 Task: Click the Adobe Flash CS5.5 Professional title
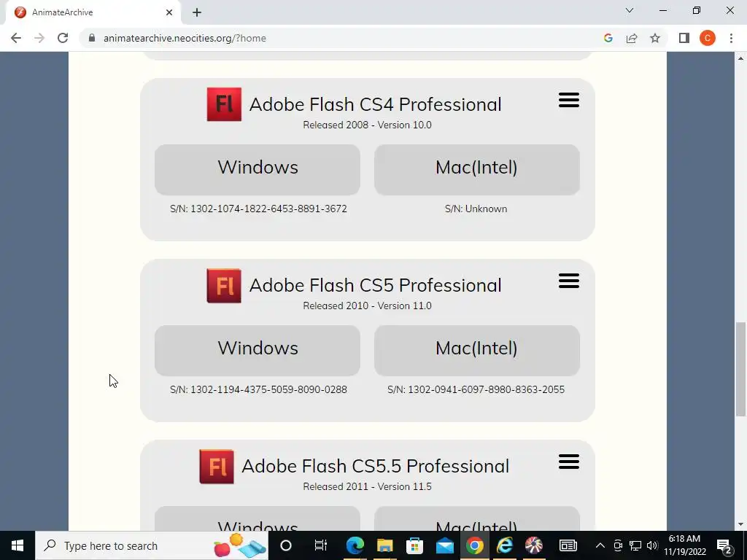[376, 466]
